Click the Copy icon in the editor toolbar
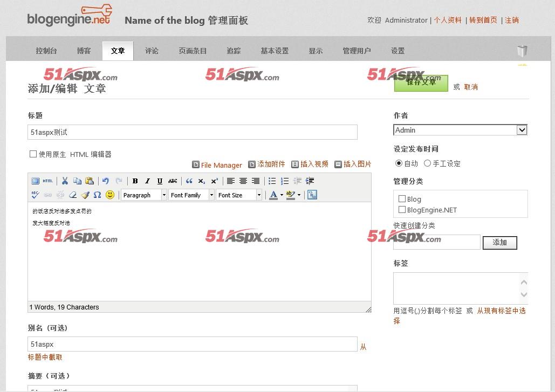The width and height of the screenshot is (555, 392). (x=77, y=181)
